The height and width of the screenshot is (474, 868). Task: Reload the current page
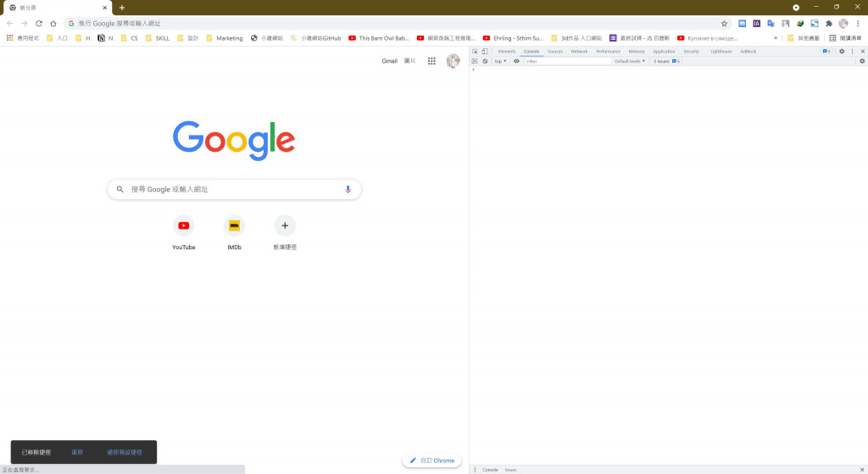pyautogui.click(x=39, y=23)
